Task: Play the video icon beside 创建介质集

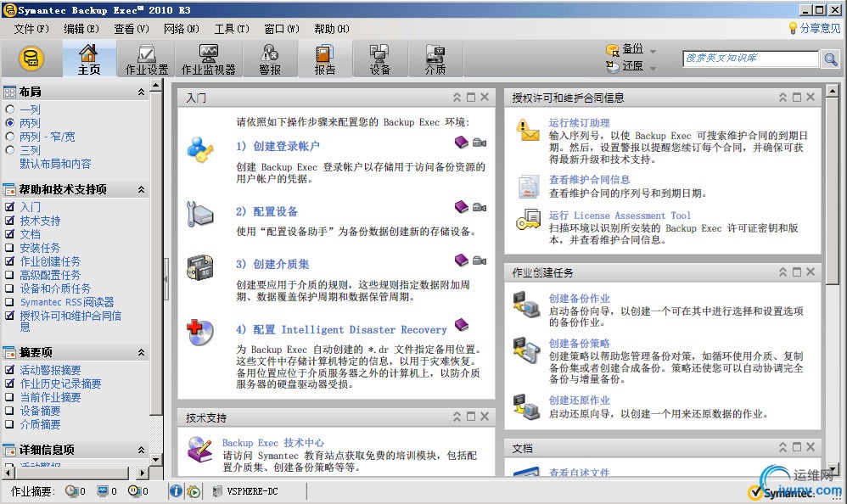Action: click(480, 260)
